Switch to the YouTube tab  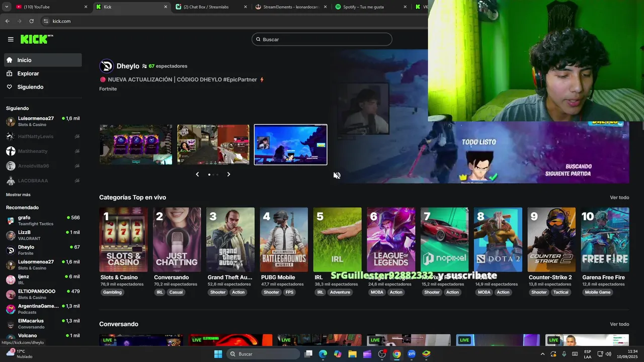point(50,7)
